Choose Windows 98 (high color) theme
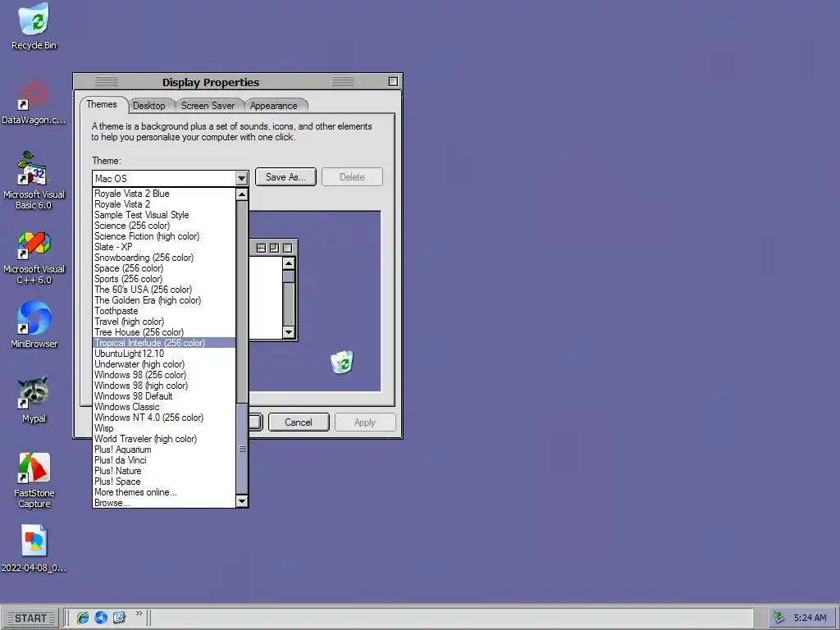Screen dimensions: 840x630 click(x=164, y=386)
